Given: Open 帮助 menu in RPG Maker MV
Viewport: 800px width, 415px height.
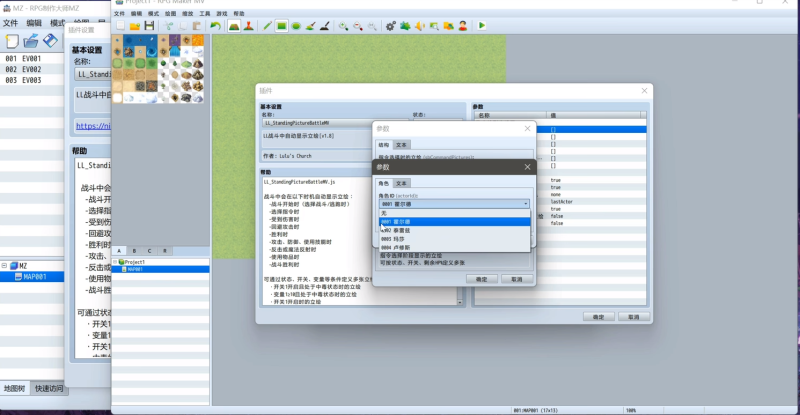Looking at the screenshot, I should [x=239, y=14].
